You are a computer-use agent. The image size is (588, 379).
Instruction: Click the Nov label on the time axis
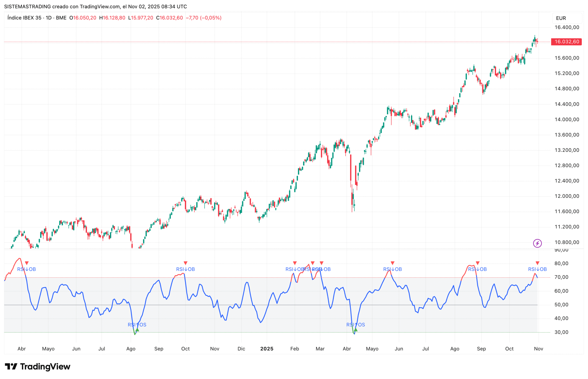pyautogui.click(x=538, y=349)
